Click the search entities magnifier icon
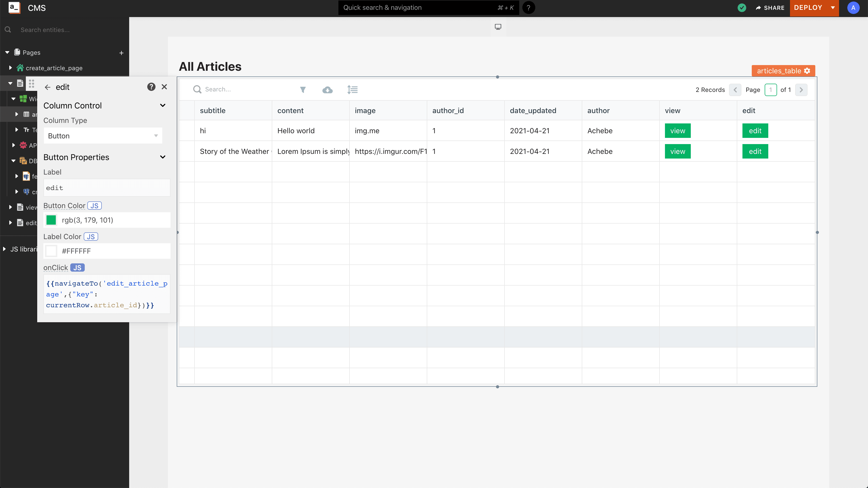 click(x=8, y=30)
